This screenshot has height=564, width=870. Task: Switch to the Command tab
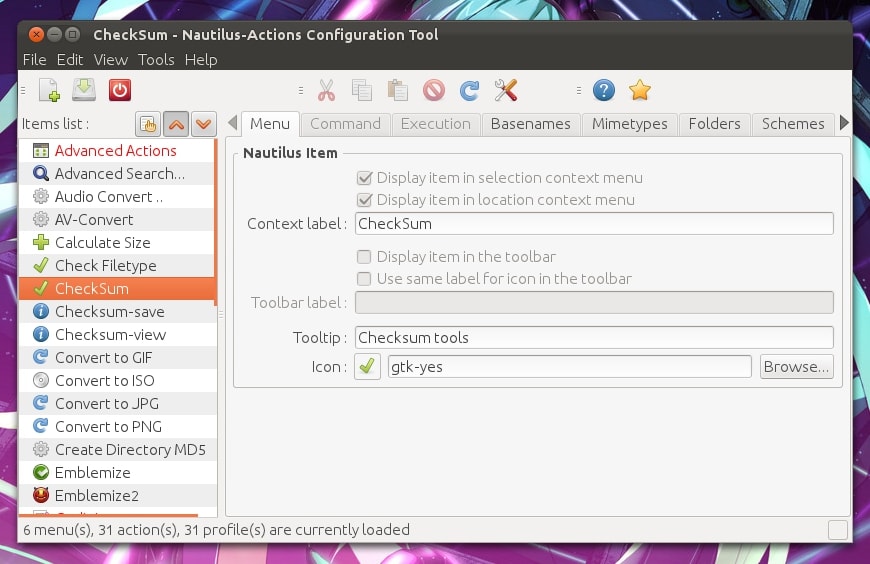point(345,124)
